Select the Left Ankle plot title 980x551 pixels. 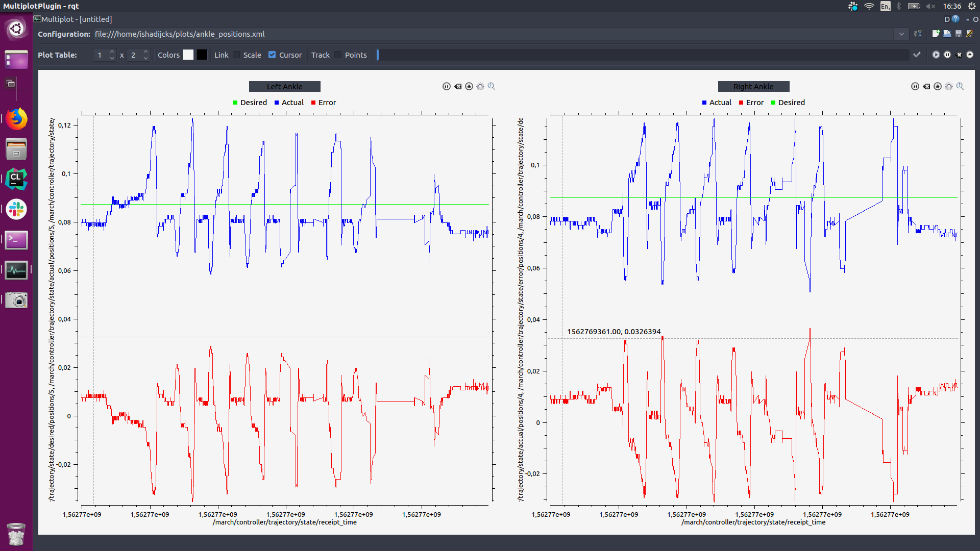284,86
